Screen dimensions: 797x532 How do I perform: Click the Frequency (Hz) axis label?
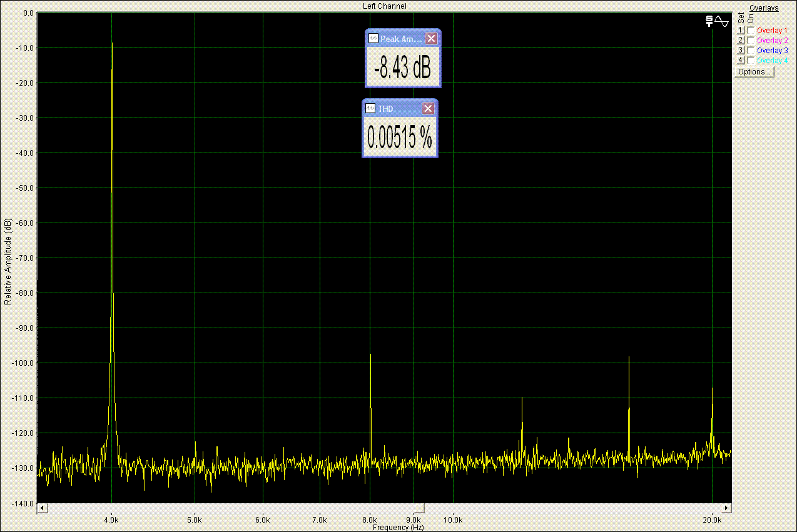pyautogui.click(x=399, y=528)
